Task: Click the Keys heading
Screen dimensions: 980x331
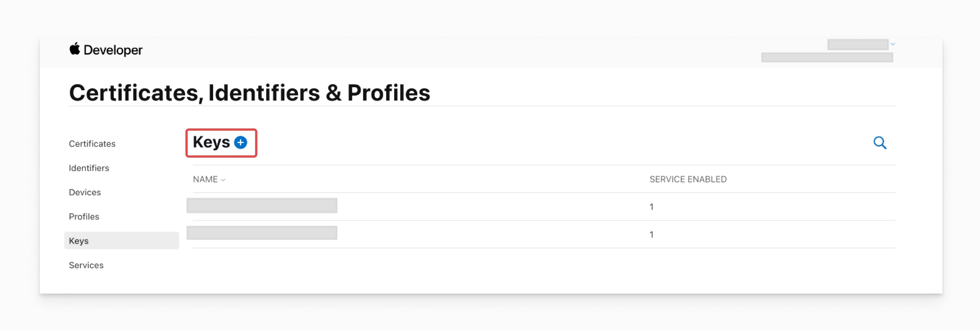Action: 212,142
